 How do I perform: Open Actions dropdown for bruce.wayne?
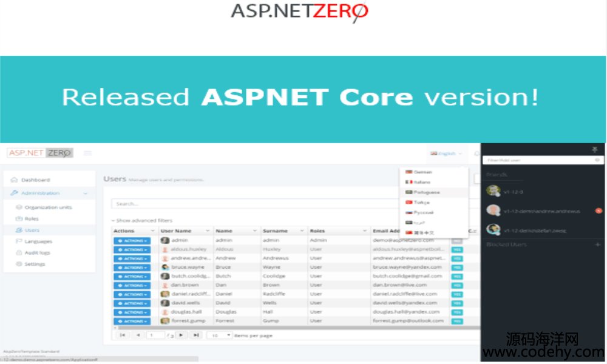[132, 268]
